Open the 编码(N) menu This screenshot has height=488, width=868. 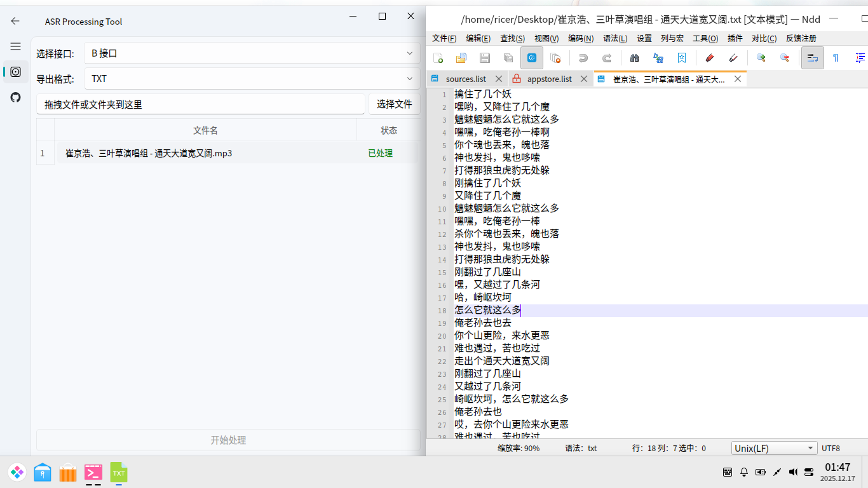pyautogui.click(x=581, y=38)
